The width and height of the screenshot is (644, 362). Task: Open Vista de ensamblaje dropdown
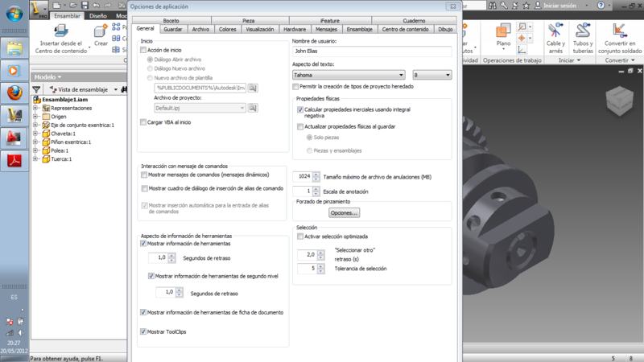[x=115, y=89]
